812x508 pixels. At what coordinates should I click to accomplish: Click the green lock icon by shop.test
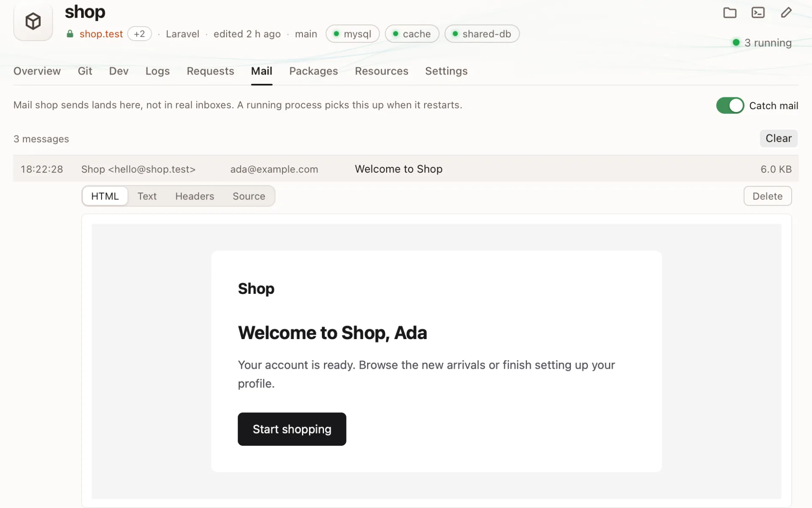pyautogui.click(x=70, y=34)
